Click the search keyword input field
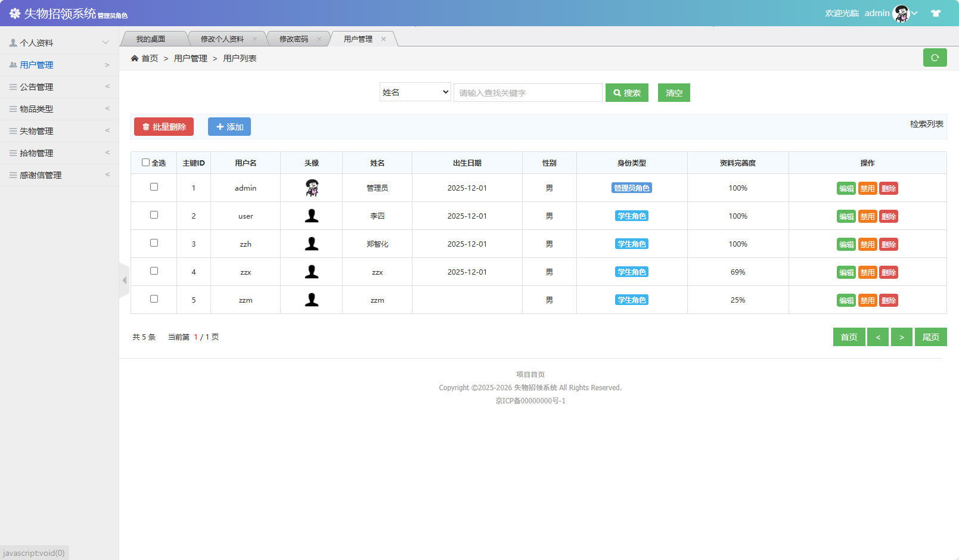 tap(527, 93)
